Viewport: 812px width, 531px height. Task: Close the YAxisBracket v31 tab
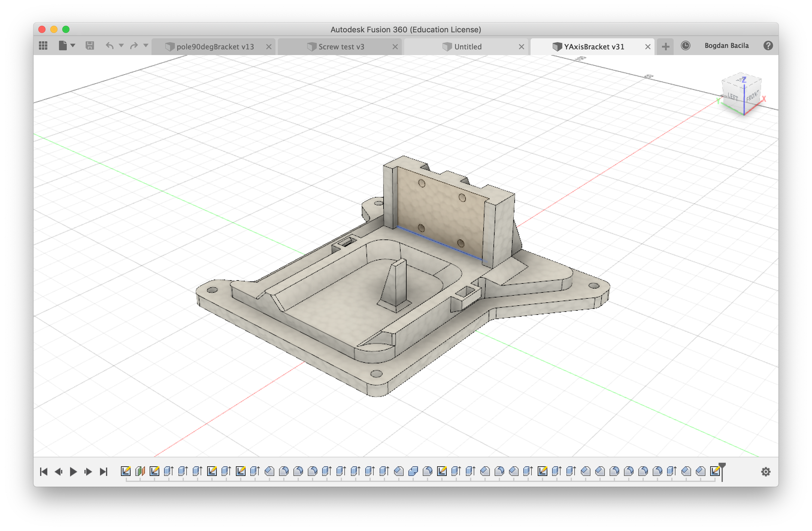tap(648, 47)
